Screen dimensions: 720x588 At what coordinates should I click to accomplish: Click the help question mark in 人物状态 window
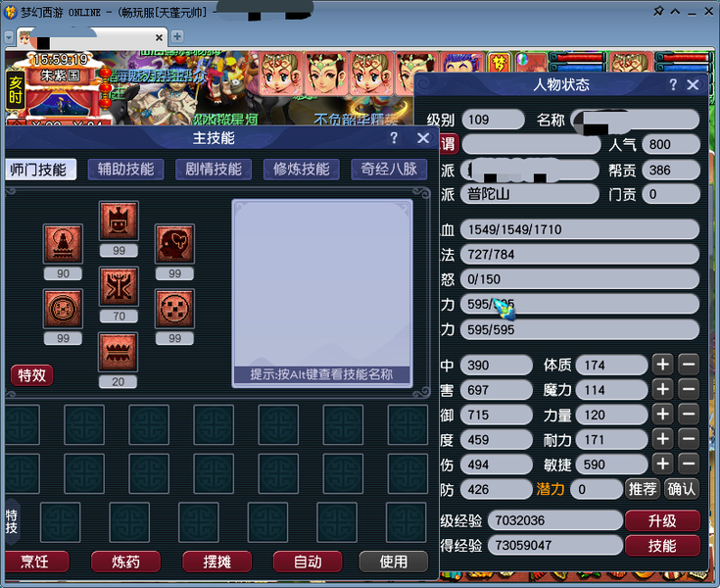pos(673,84)
